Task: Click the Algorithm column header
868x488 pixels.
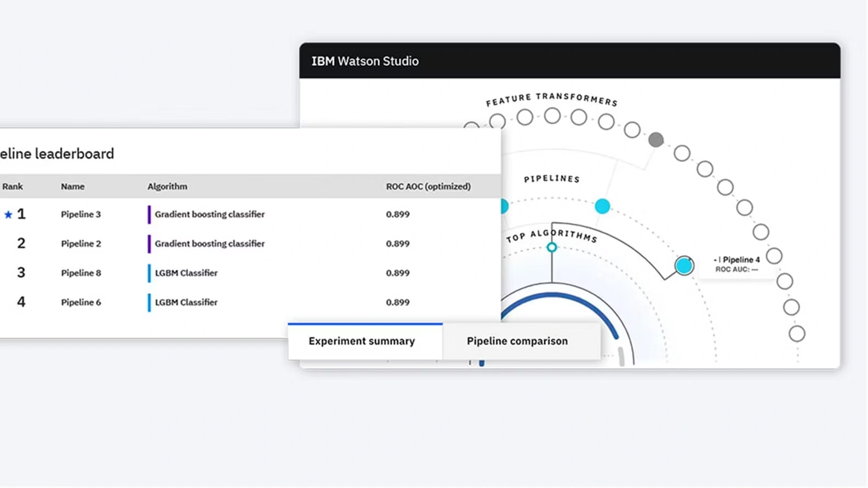Action: tap(167, 187)
